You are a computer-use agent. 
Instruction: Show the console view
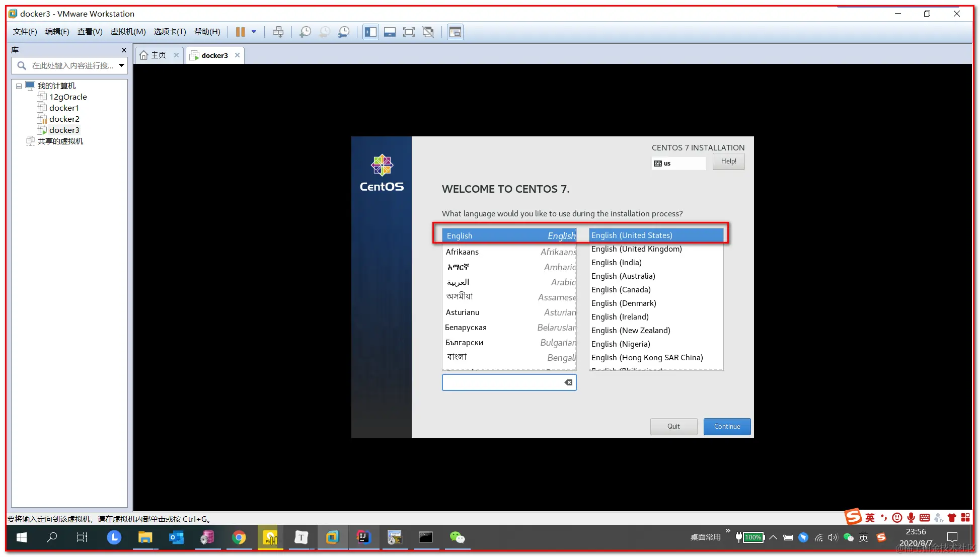click(x=455, y=32)
